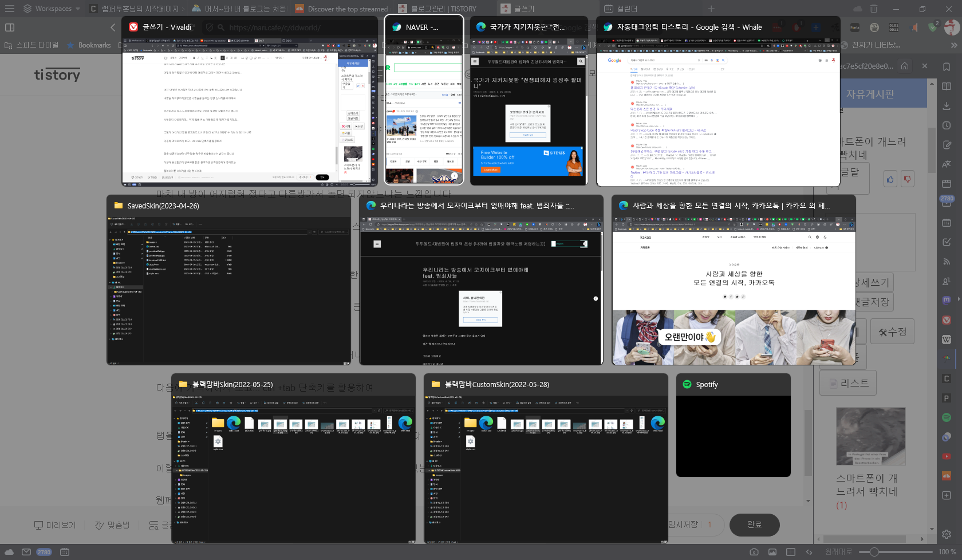The height and width of the screenshot is (560, 962).
Task: Switch to the Spotify window
Action: (x=734, y=425)
